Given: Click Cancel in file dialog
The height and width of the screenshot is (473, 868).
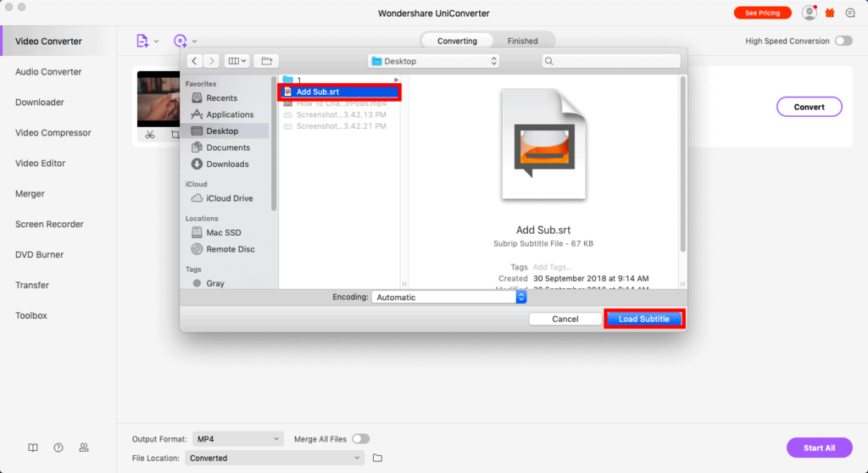Looking at the screenshot, I should pos(565,319).
